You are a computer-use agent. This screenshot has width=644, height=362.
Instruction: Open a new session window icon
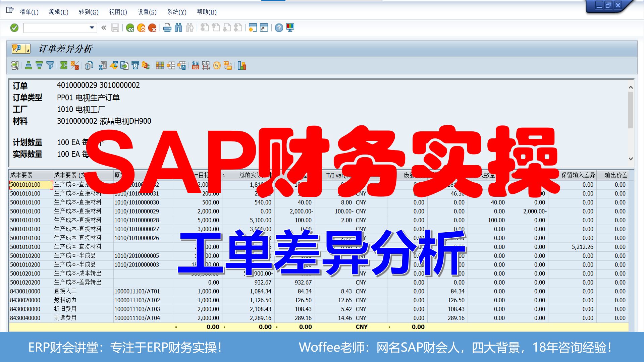[253, 28]
